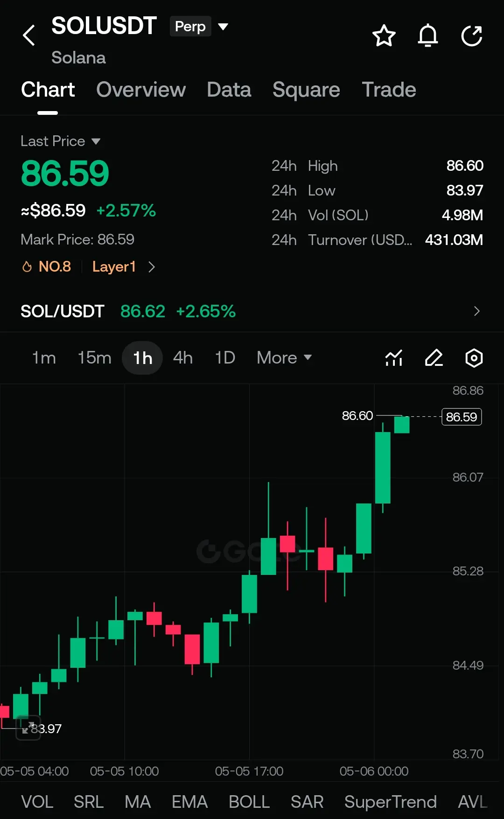Image resolution: width=504 pixels, height=819 pixels.
Task: Open the Data tab
Action: 229,90
